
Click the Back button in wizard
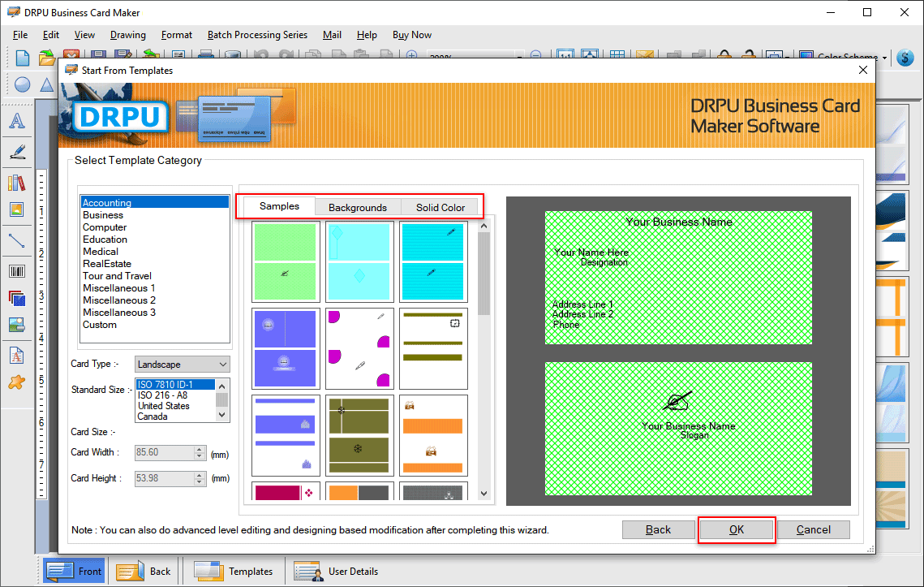click(x=658, y=530)
